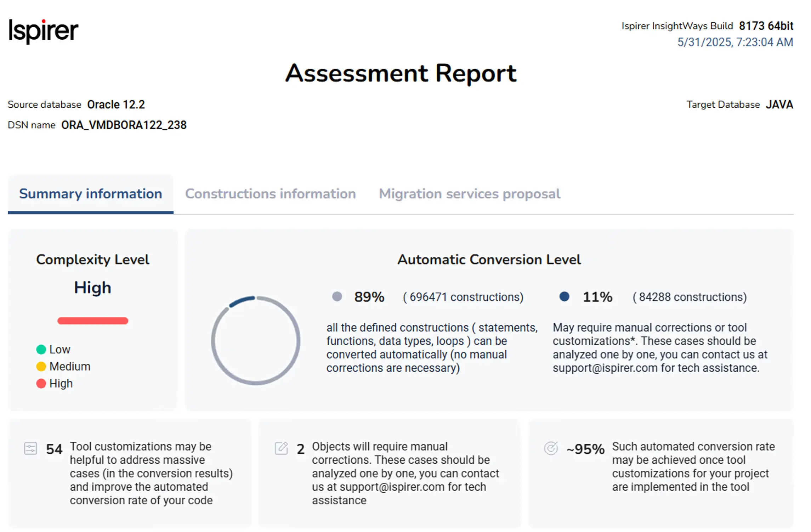
Task: Click the gray 89% legend dot
Action: (337, 296)
